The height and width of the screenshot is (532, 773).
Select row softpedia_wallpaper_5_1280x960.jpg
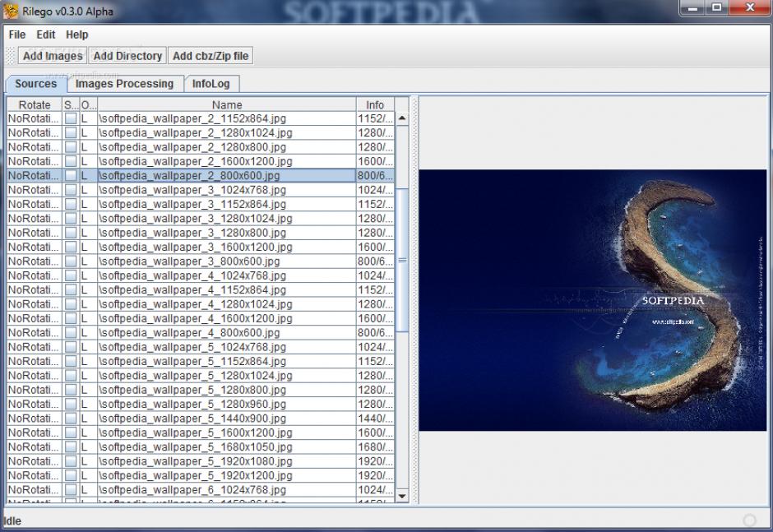click(200, 405)
